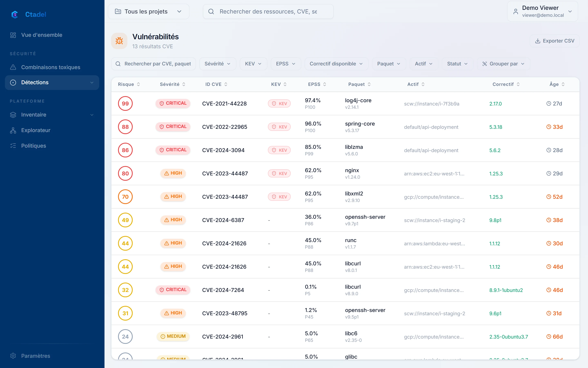Click risk score 99 circle
The width and height of the screenshot is (588, 368).
125,103
